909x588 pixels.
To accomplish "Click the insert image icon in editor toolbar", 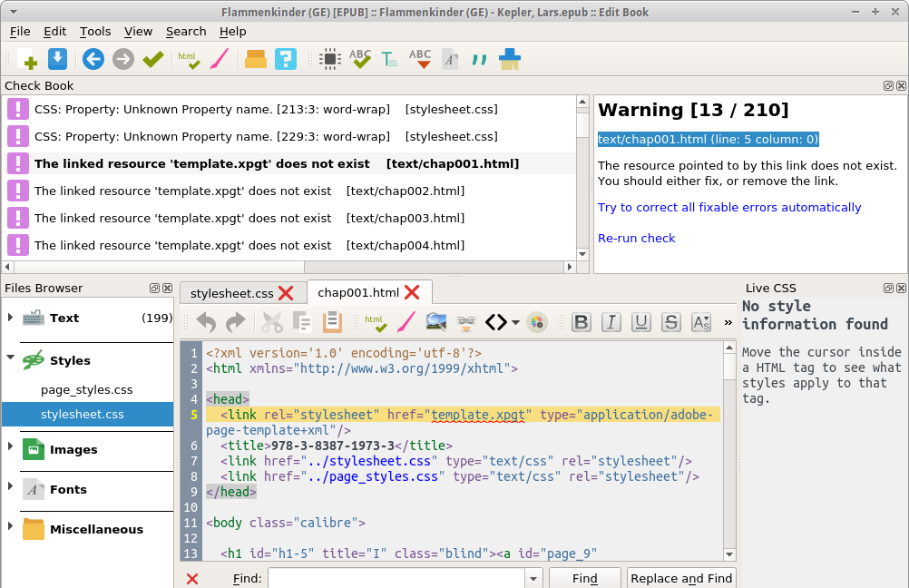I will (435, 322).
